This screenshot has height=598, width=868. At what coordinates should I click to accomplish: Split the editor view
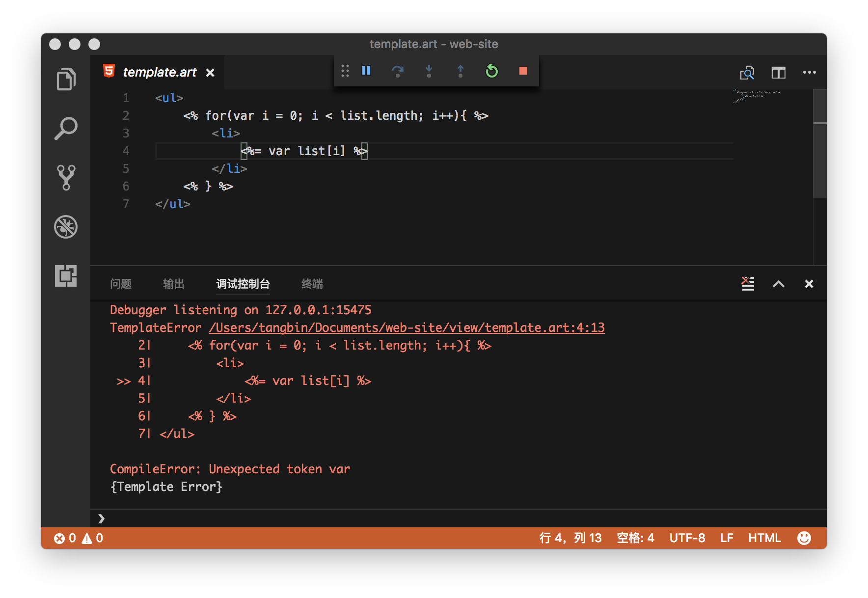click(778, 73)
